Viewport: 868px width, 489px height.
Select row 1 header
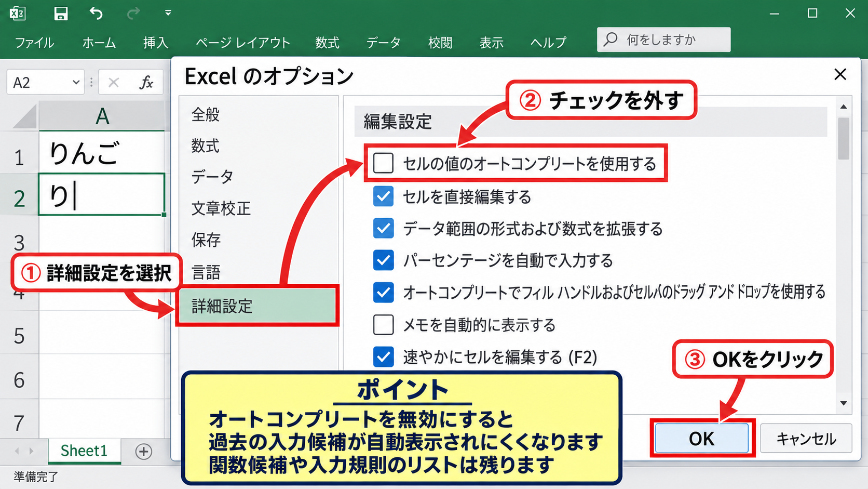point(19,157)
